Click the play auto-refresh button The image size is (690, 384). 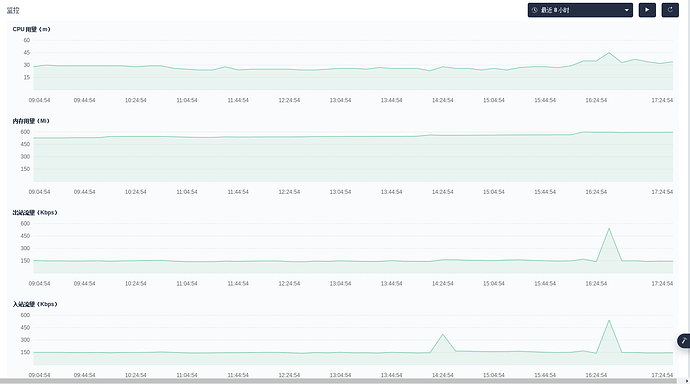click(647, 10)
